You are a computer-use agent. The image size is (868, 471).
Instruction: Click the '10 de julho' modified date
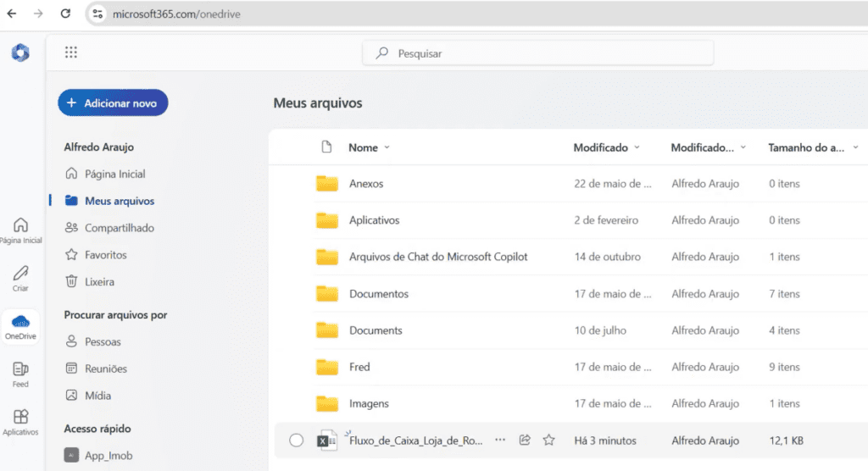[600, 330]
